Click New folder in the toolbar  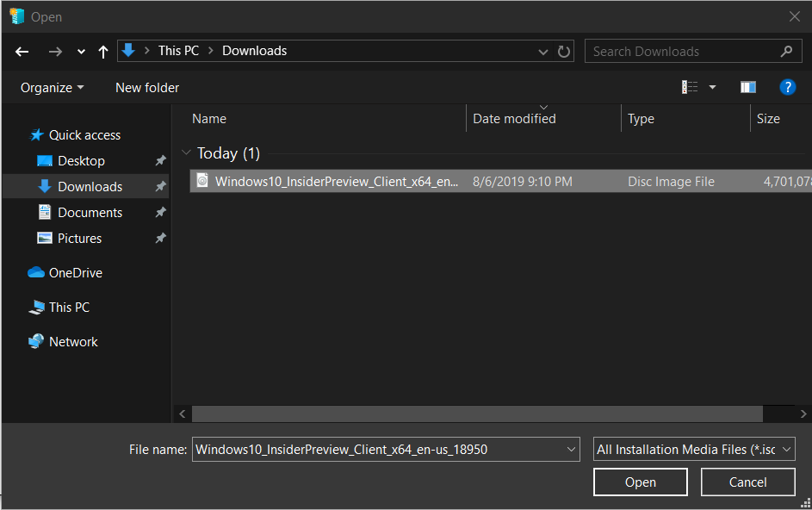point(147,88)
